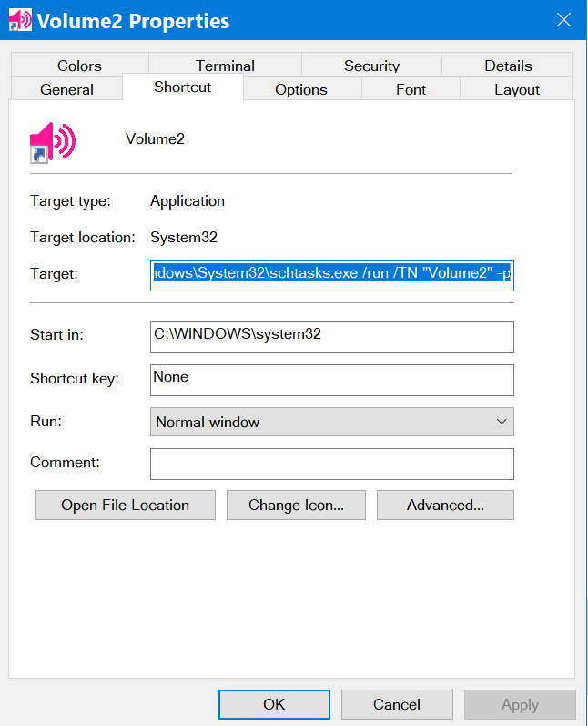The height and width of the screenshot is (726, 588).
Task: Close the Volume2 Properties dialog
Action: click(563, 20)
